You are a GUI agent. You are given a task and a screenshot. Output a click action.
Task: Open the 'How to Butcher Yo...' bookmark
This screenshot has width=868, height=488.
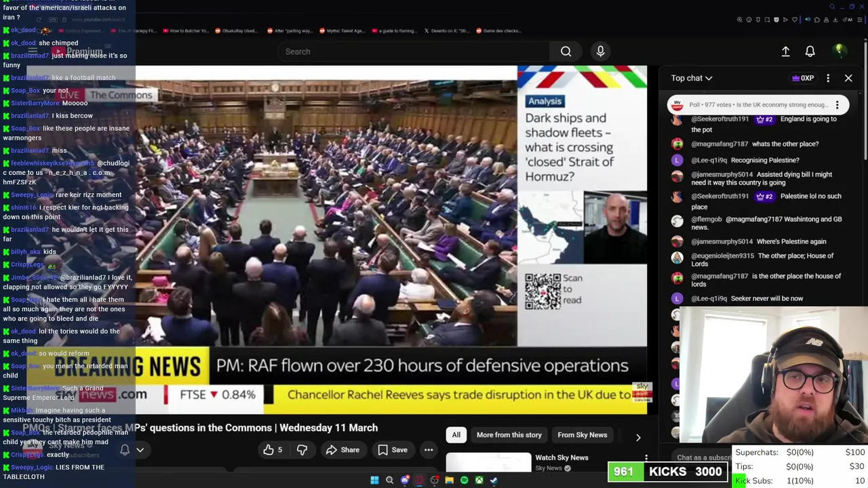185,31
